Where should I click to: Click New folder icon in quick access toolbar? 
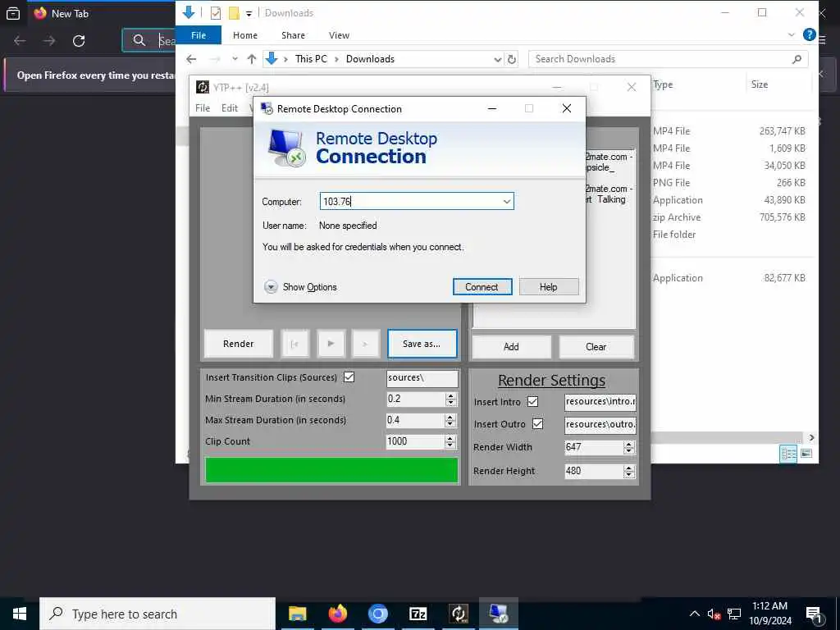coord(234,13)
